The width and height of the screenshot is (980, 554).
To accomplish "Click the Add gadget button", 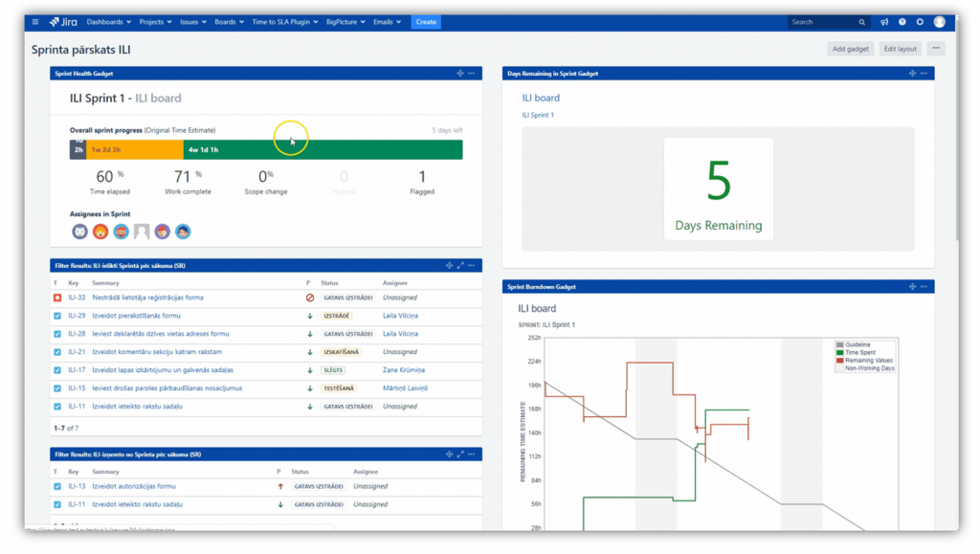I will click(x=850, y=49).
